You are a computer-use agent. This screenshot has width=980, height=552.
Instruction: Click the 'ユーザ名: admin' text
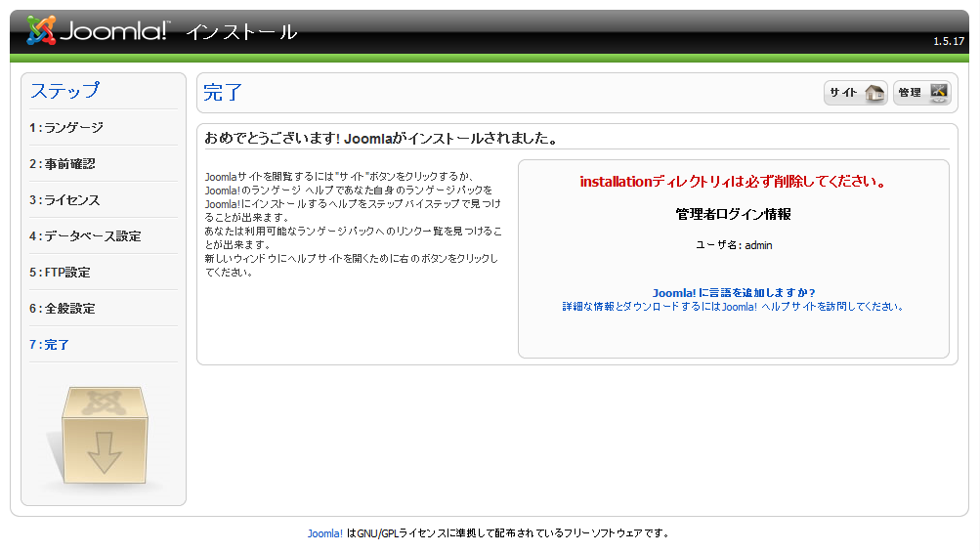click(734, 245)
